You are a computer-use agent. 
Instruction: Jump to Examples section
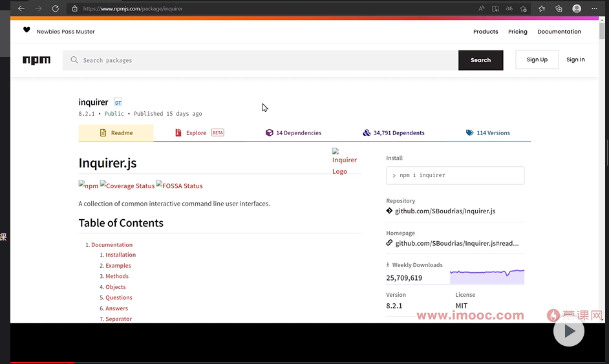118,266
